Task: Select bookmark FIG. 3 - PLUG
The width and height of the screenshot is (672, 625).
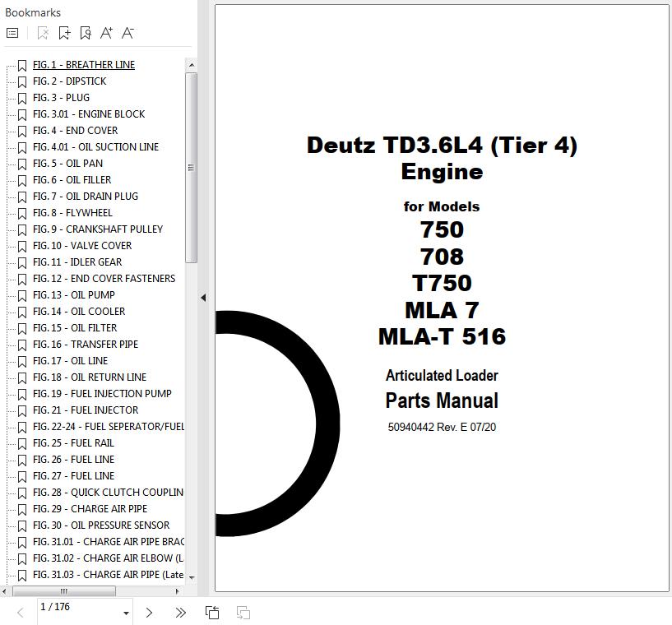Action: (62, 98)
